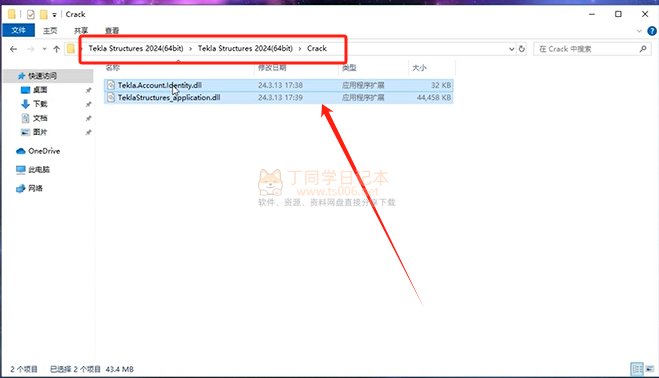Open the 文件 ribbon tab
Screen dimensions: 659x378
click(18, 30)
